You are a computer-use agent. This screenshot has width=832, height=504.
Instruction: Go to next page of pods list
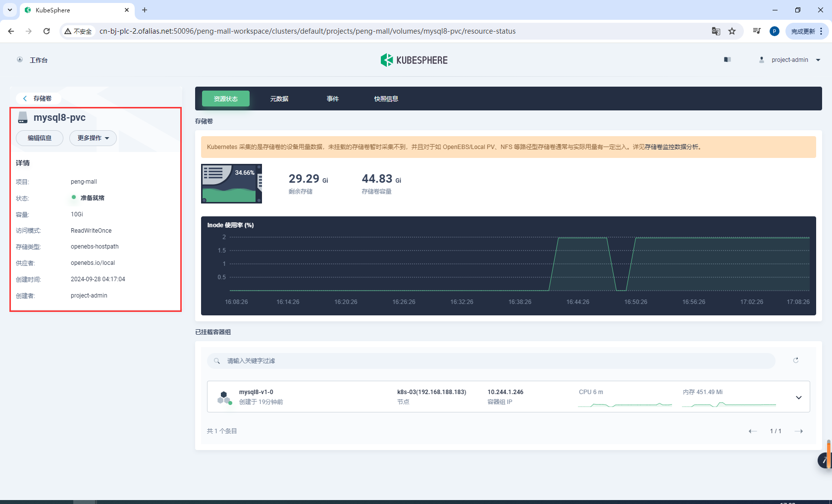799,431
